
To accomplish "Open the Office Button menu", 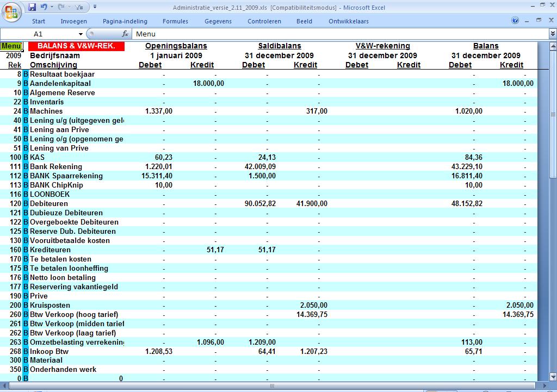I will 12,12.
